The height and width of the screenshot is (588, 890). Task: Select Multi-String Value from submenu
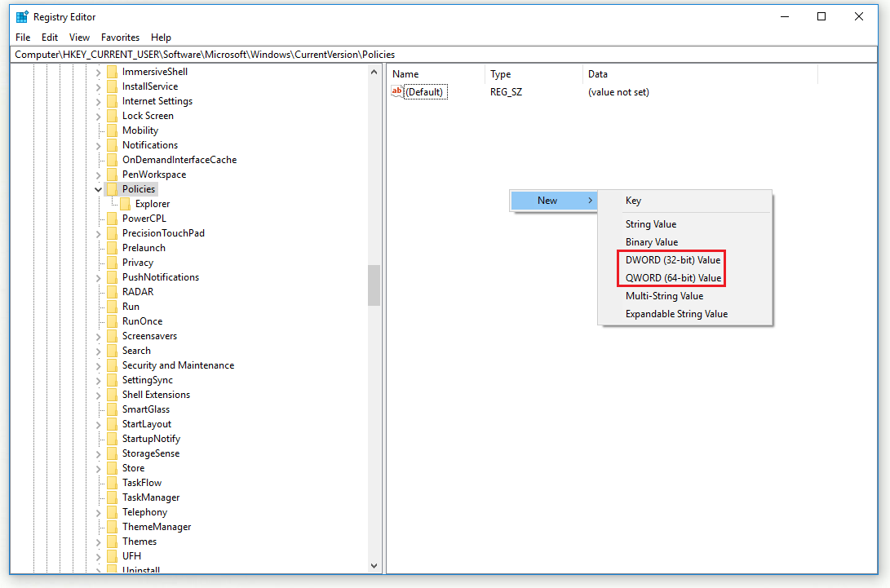(x=685, y=296)
